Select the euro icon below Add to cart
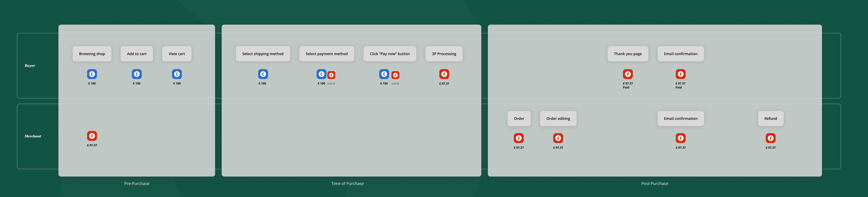 click(x=136, y=74)
